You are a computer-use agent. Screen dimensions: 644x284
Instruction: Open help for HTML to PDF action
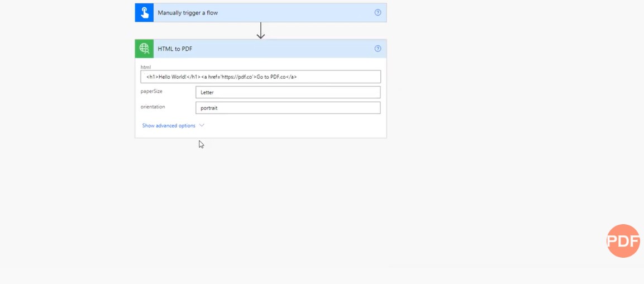[378, 49]
